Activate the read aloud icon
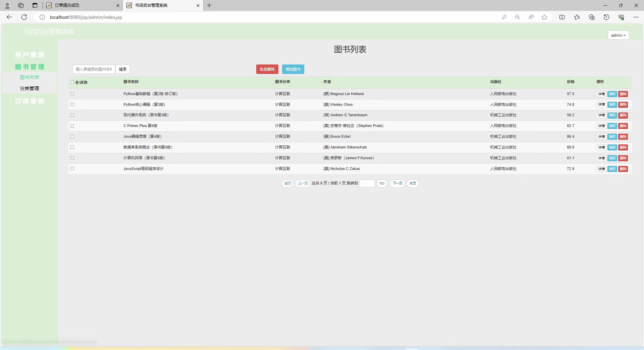The image size is (644, 350). [x=531, y=17]
